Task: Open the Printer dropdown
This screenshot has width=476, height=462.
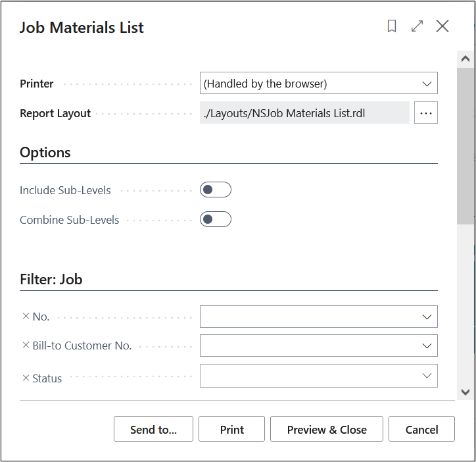Action: coord(318,84)
